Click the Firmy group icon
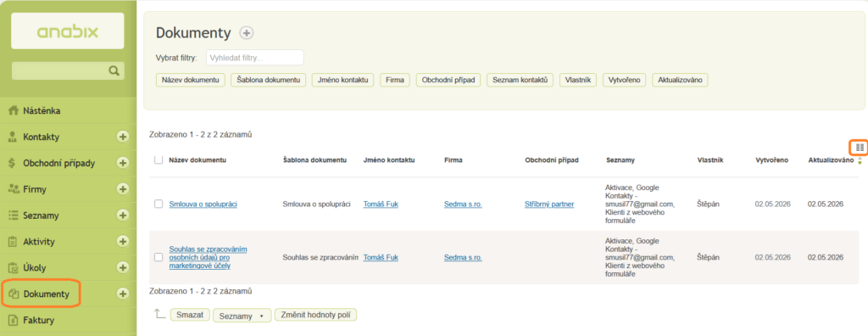Image resolution: width=868 pixels, height=336 pixels. coord(14,189)
